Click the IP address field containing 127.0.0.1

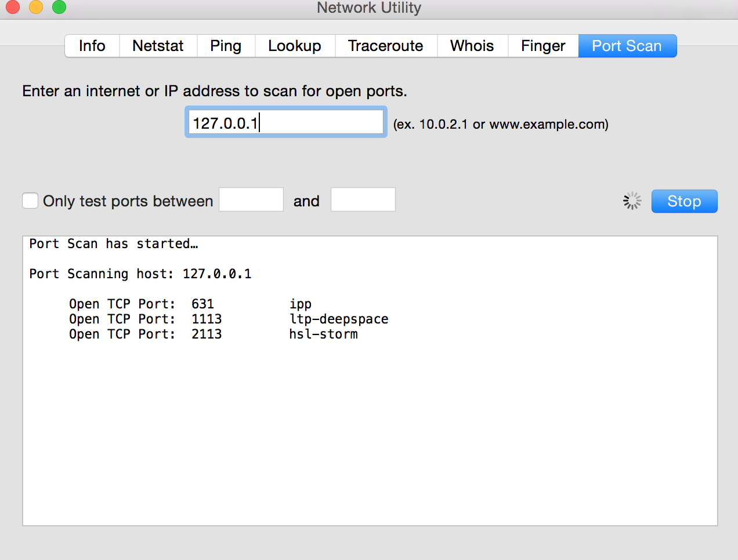[x=285, y=122]
